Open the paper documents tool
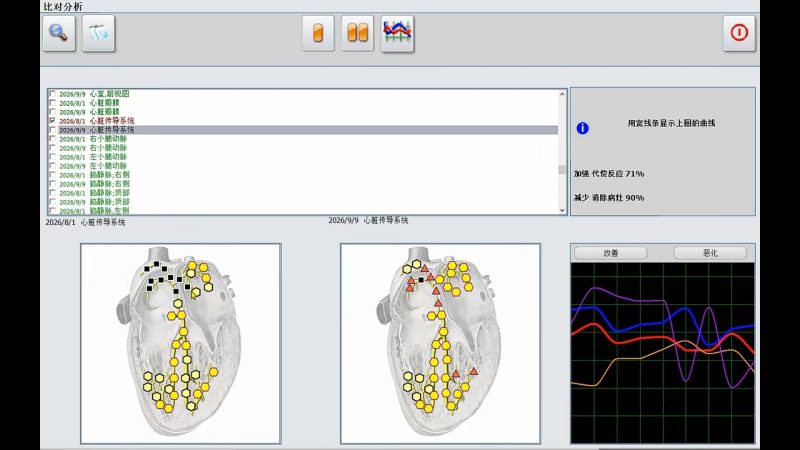 click(98, 33)
